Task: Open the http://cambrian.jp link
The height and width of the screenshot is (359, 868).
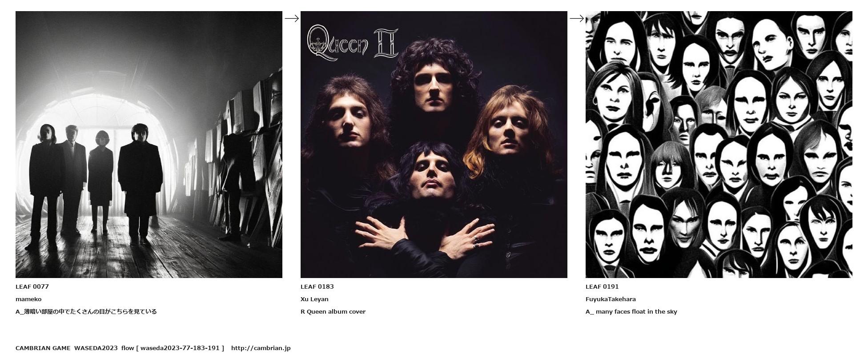Action: pos(261,348)
